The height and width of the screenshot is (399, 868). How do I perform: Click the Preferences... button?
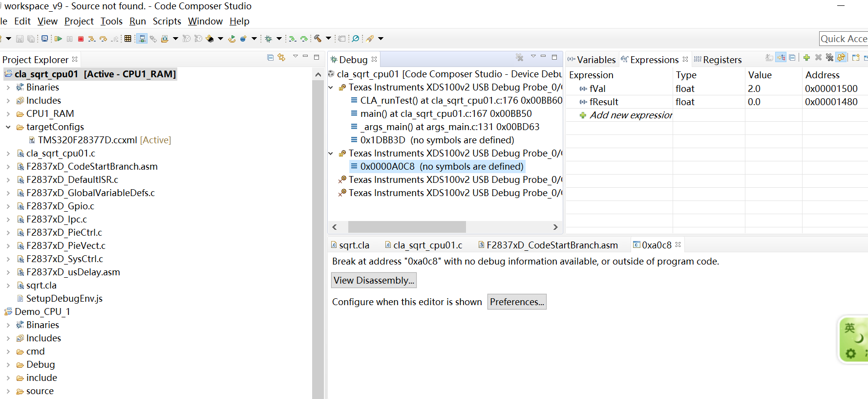point(517,302)
